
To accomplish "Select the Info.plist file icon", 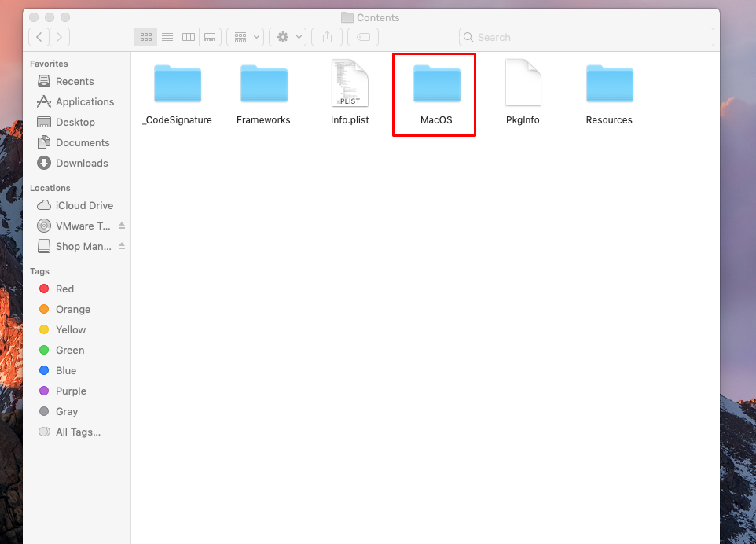I will pyautogui.click(x=350, y=83).
